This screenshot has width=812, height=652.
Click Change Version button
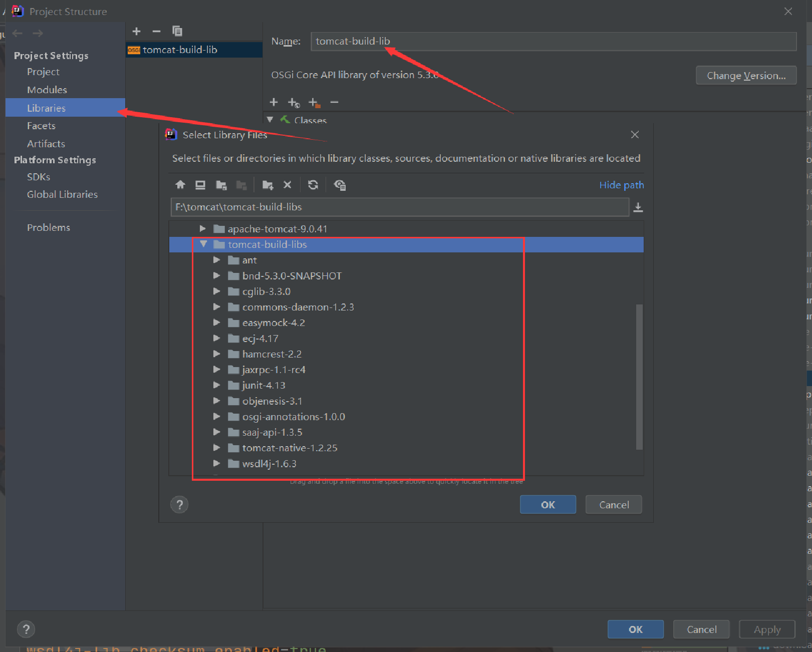pos(746,75)
